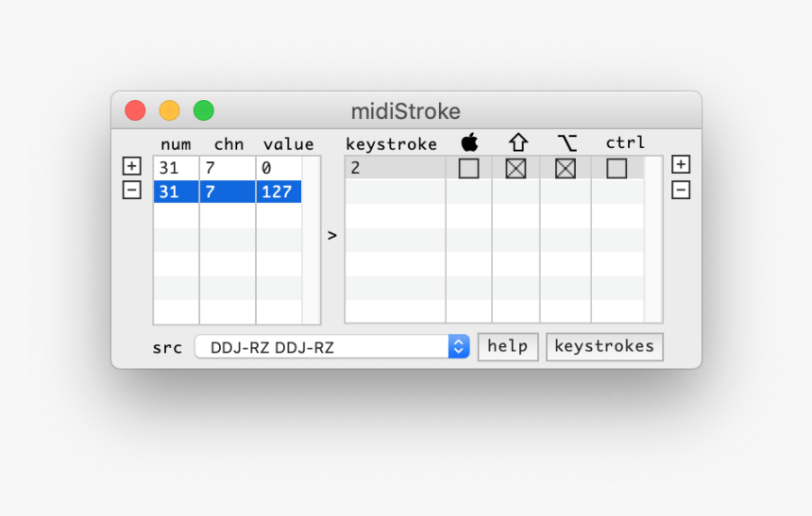Toggle the Command (Apple) checkbox for keystroke 2
The width and height of the screenshot is (812, 516).
pos(468,168)
